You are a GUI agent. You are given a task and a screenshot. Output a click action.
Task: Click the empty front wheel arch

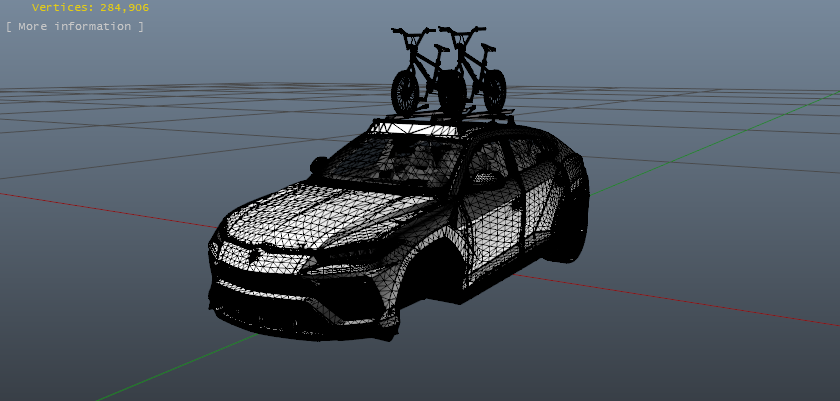(440, 268)
